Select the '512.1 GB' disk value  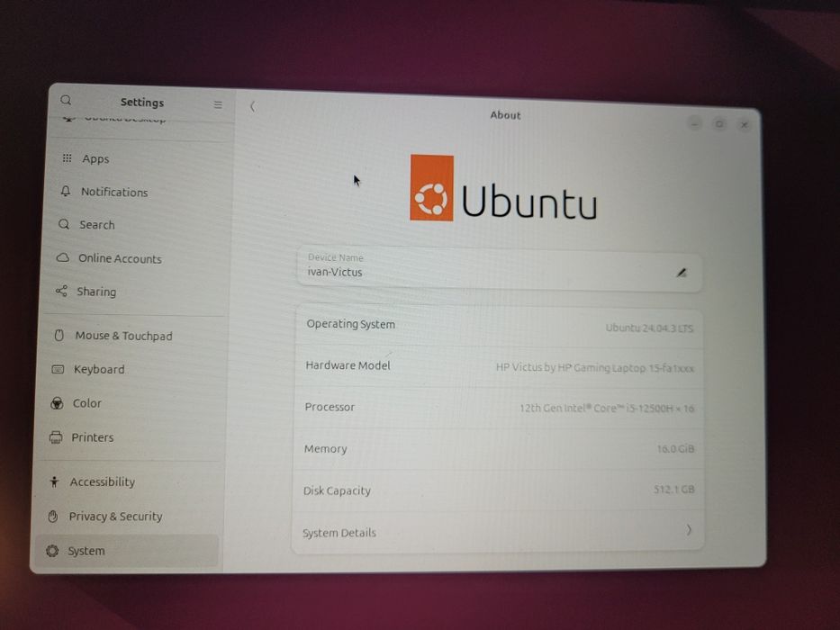click(674, 489)
